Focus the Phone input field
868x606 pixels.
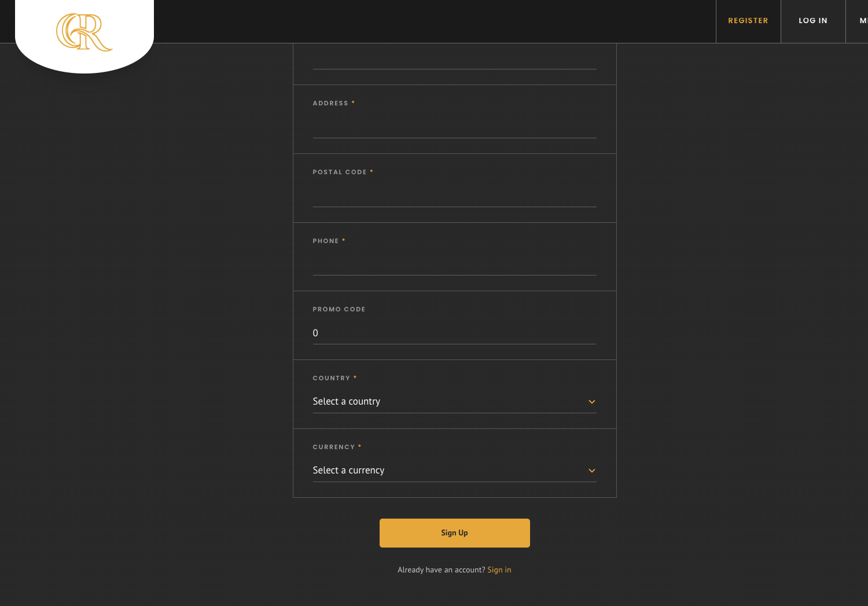point(454,264)
